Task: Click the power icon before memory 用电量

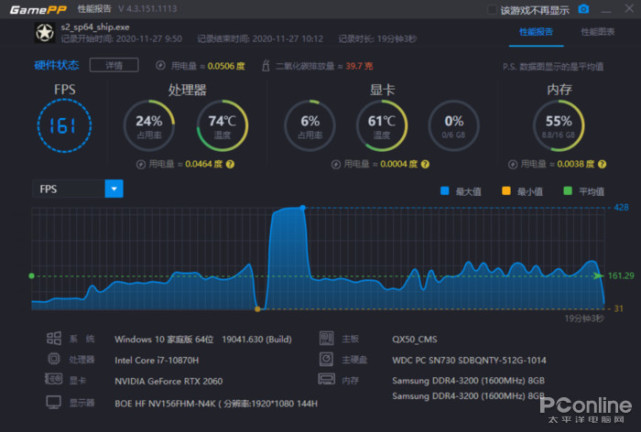Action: click(x=513, y=164)
